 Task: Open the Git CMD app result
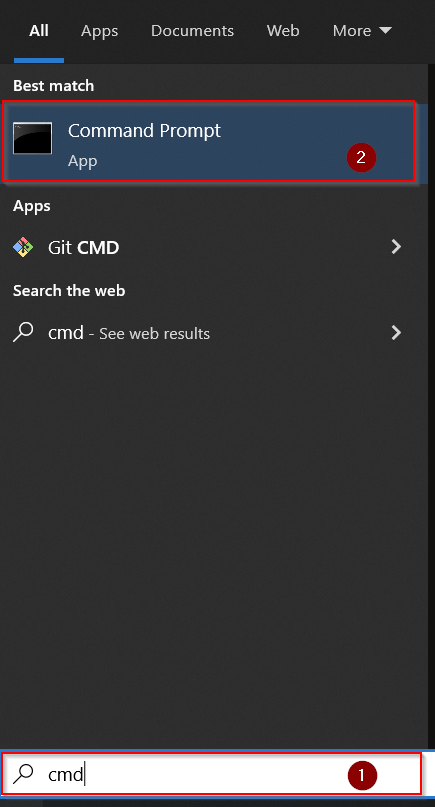[x=208, y=248]
